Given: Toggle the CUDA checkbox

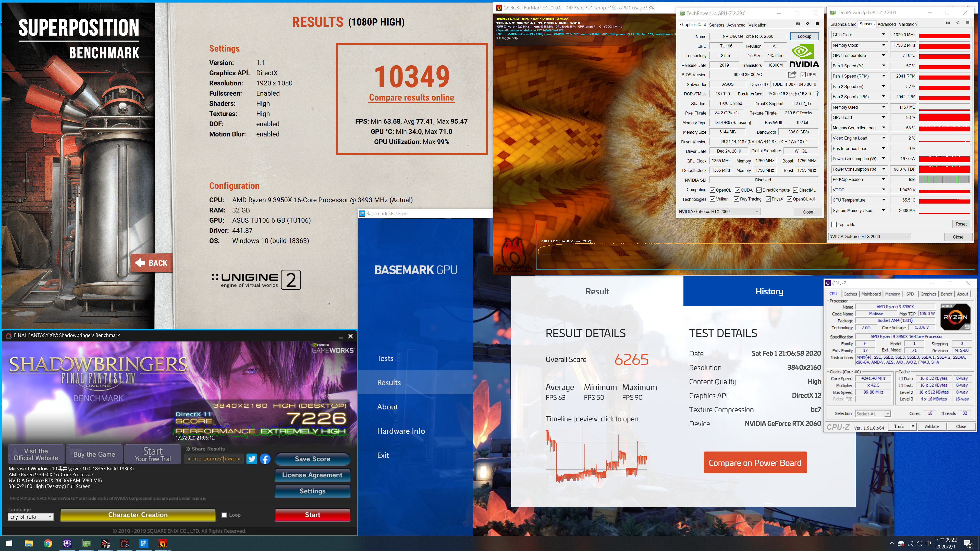Looking at the screenshot, I should click(737, 190).
